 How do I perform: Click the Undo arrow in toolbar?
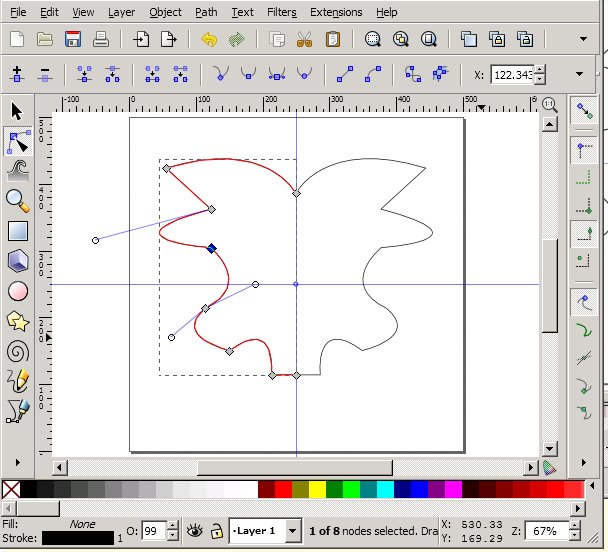(209, 40)
